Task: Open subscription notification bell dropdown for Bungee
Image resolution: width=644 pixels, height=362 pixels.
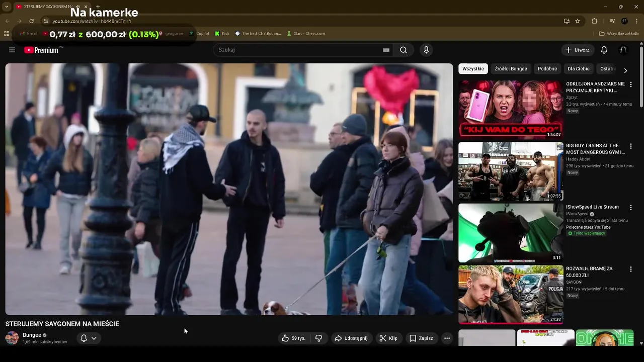Action: 89,338
